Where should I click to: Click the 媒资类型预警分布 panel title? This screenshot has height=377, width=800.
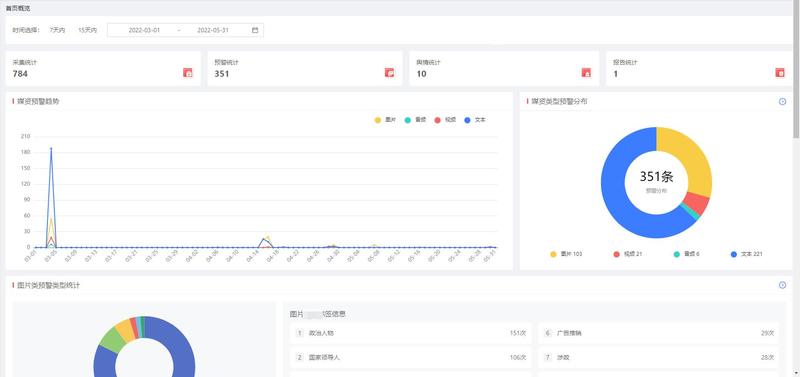click(559, 102)
